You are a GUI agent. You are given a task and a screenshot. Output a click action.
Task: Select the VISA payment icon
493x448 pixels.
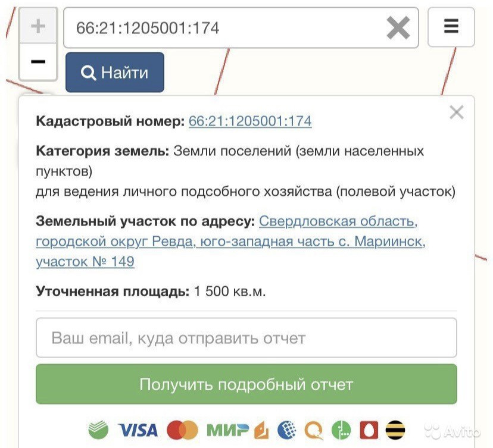tap(138, 430)
